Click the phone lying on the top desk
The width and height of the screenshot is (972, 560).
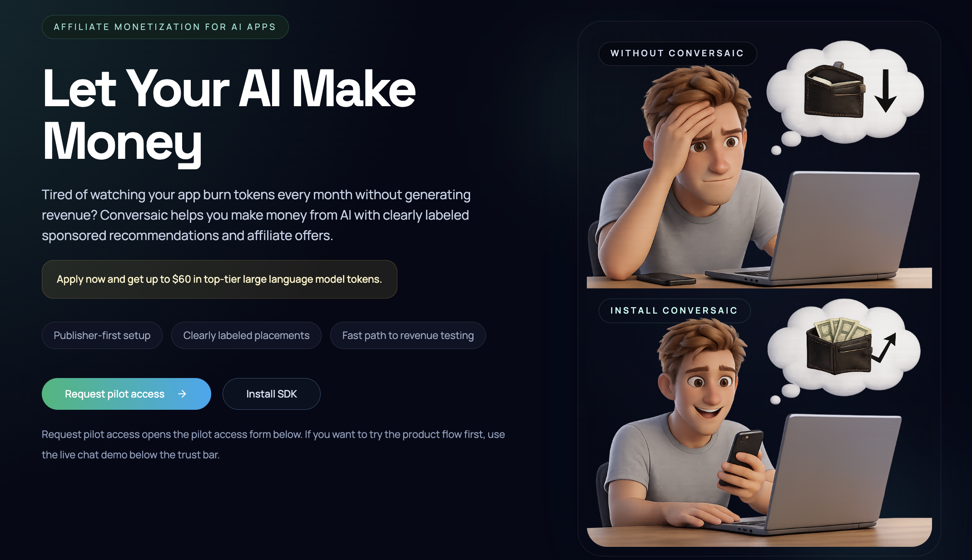(x=666, y=278)
